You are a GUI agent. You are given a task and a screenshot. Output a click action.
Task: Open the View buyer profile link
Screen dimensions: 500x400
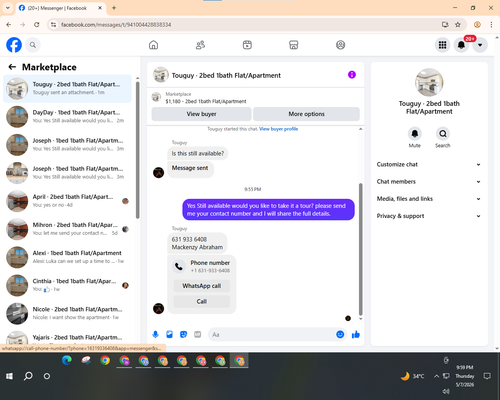(279, 129)
